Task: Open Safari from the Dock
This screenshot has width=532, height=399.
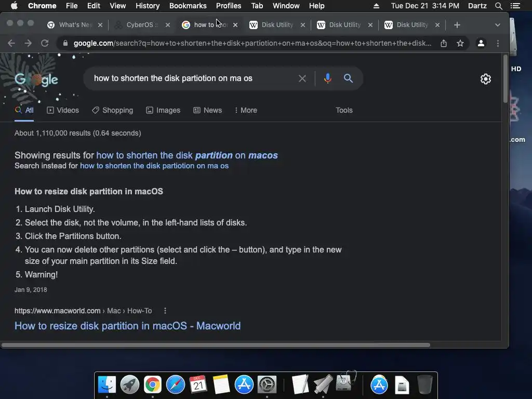Action: (176, 385)
